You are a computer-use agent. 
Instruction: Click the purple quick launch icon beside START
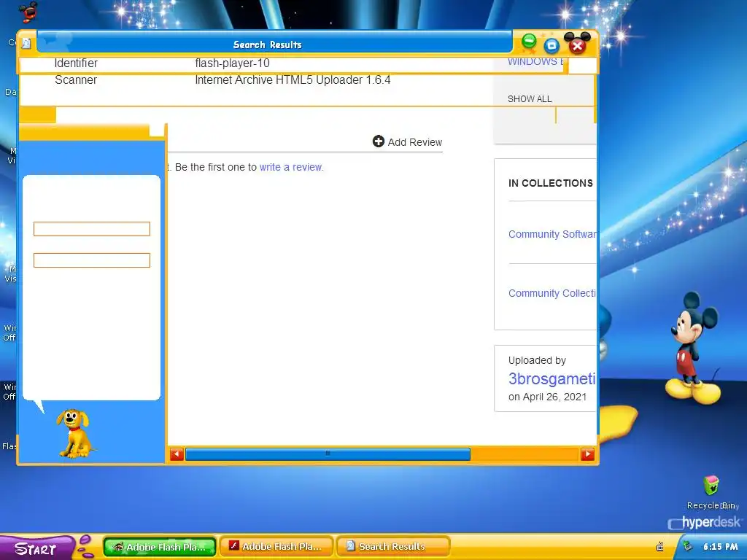coord(85,547)
